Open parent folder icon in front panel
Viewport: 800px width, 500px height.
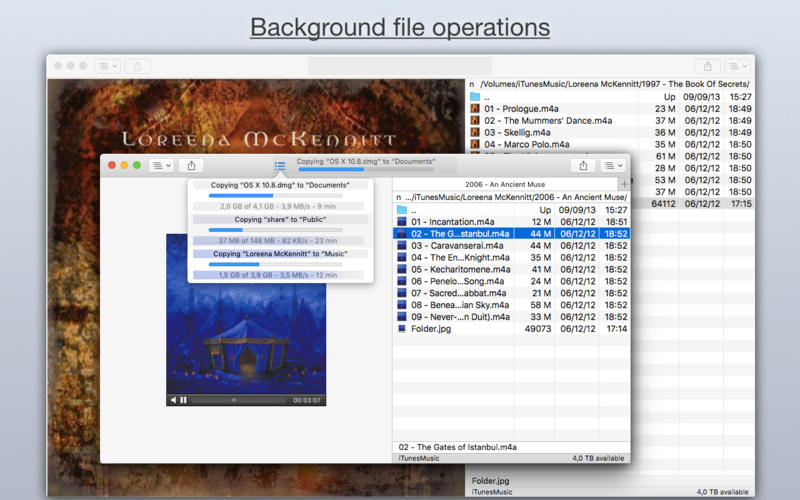click(x=402, y=210)
